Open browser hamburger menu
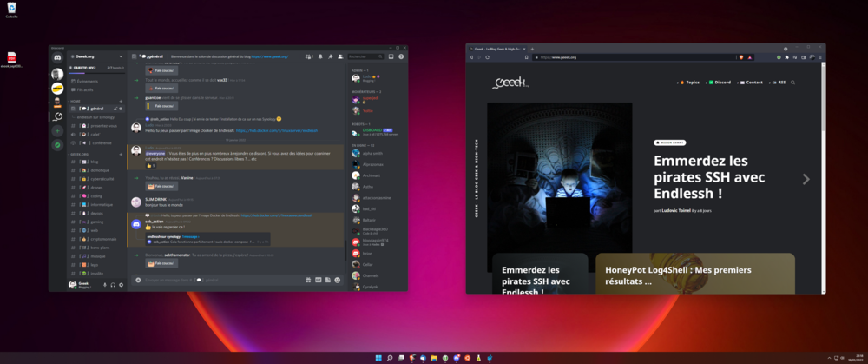868x364 pixels. pos(820,57)
